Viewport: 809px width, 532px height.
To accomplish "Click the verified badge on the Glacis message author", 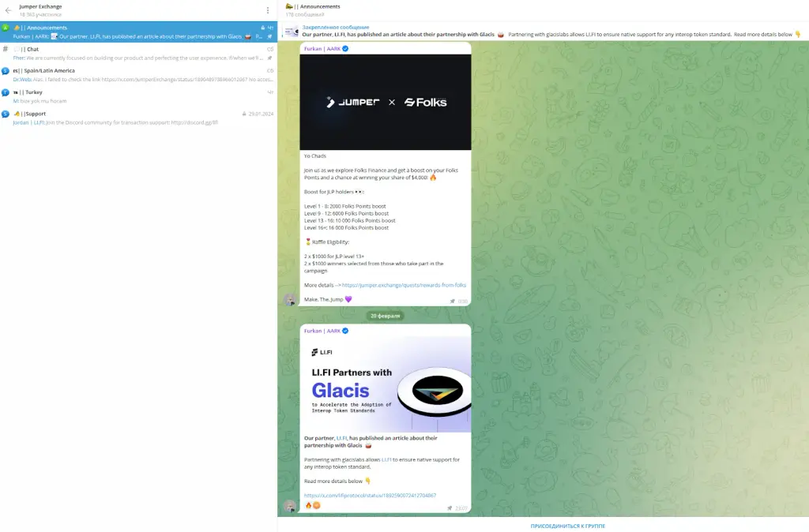I will 346,331.
